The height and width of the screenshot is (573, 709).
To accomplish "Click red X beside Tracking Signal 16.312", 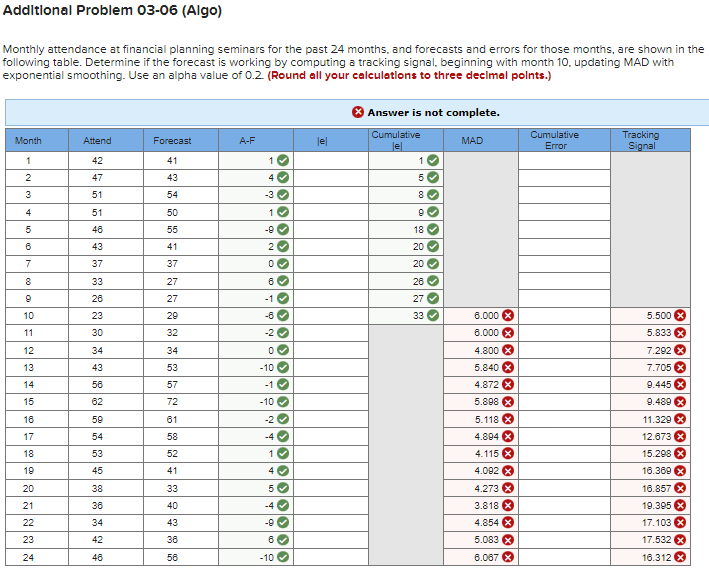I will point(680,557).
